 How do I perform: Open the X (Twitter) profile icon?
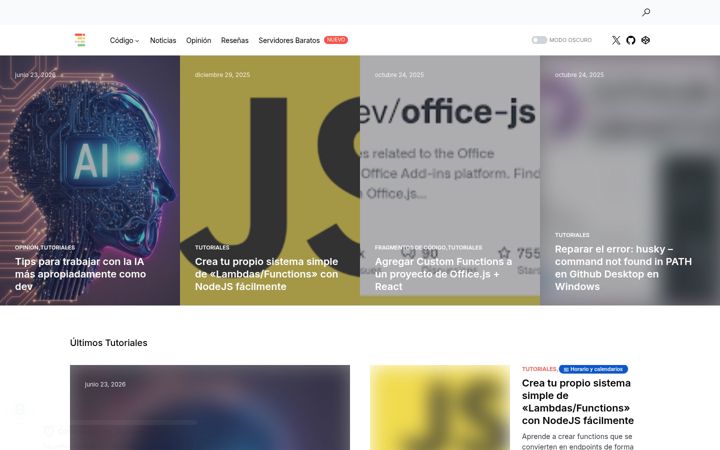(x=616, y=40)
